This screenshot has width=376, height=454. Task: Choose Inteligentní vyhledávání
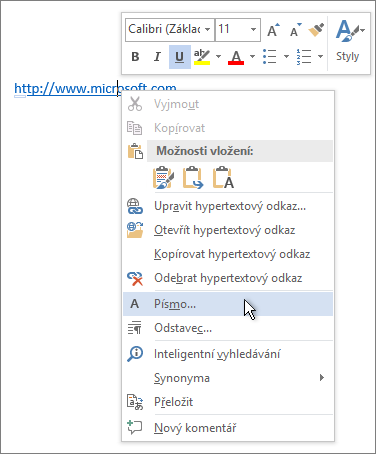click(x=228, y=354)
